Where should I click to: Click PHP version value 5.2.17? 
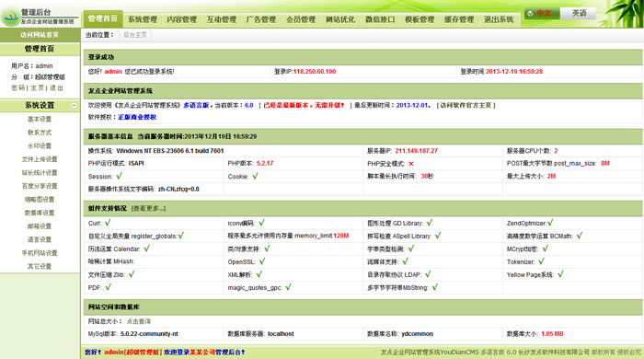265,163
